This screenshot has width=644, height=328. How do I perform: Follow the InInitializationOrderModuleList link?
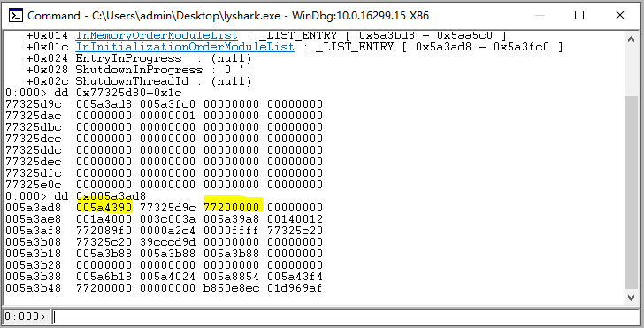[x=185, y=47]
